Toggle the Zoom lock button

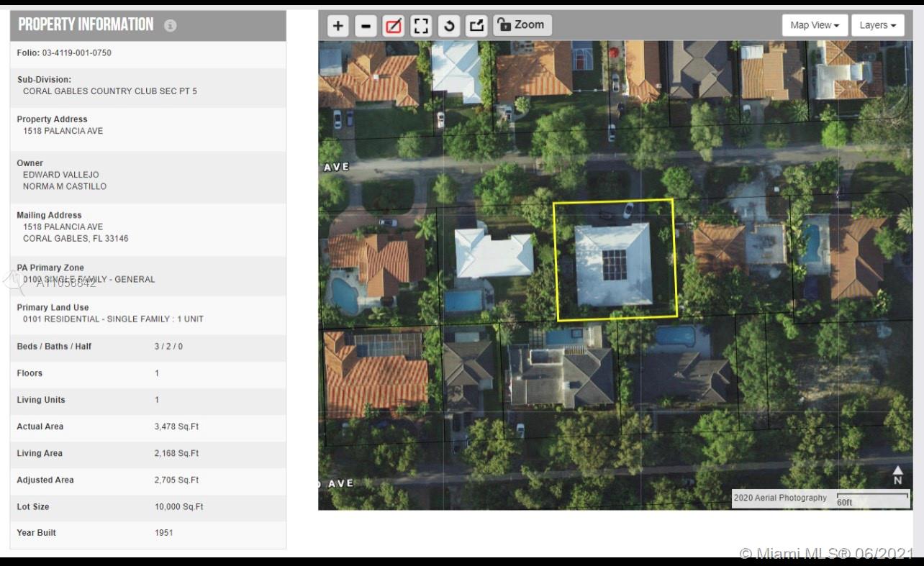point(522,25)
